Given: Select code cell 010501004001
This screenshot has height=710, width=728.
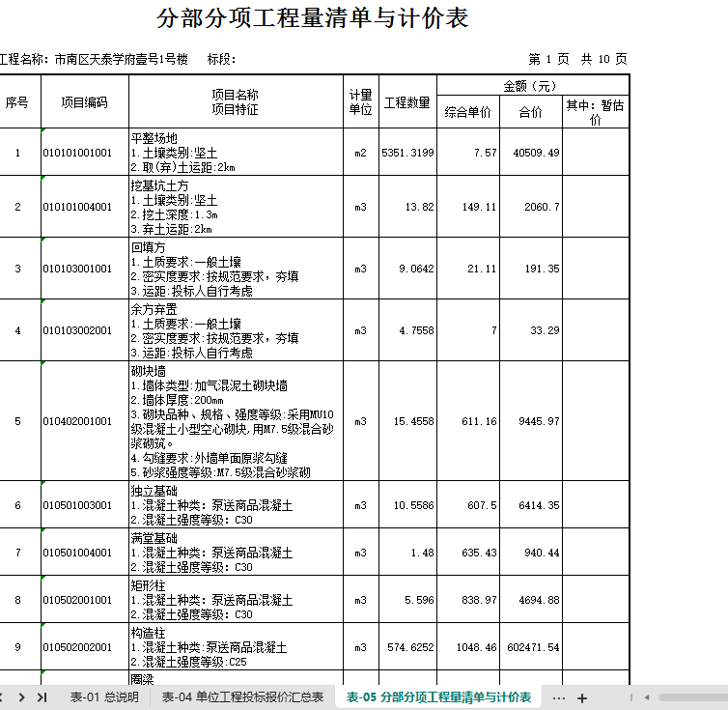Looking at the screenshot, I should [x=85, y=552].
